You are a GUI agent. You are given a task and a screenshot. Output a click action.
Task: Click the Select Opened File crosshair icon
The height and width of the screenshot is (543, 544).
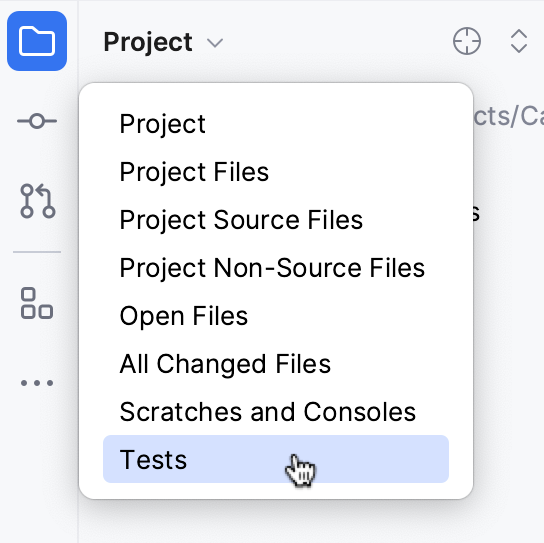pyautogui.click(x=467, y=41)
